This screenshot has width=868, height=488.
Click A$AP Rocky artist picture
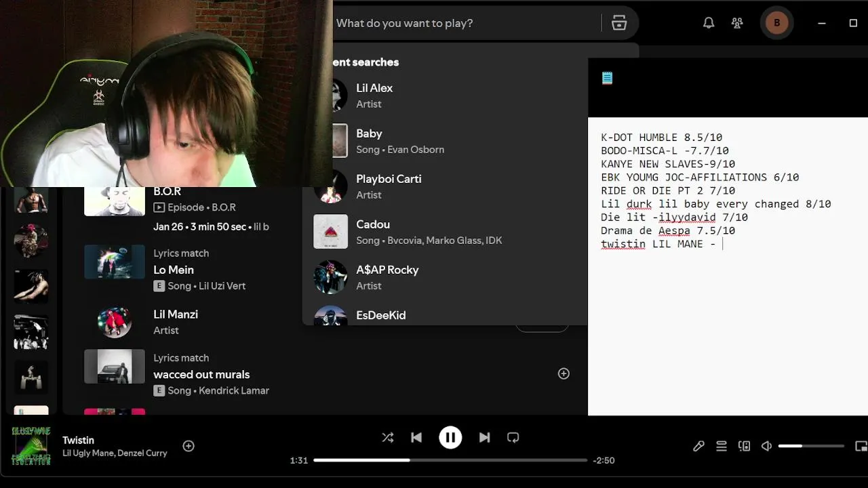(330, 277)
